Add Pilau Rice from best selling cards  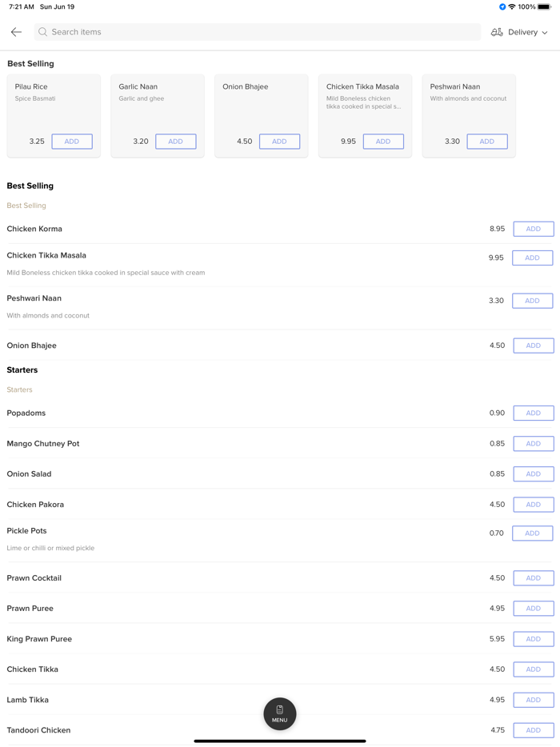point(72,142)
